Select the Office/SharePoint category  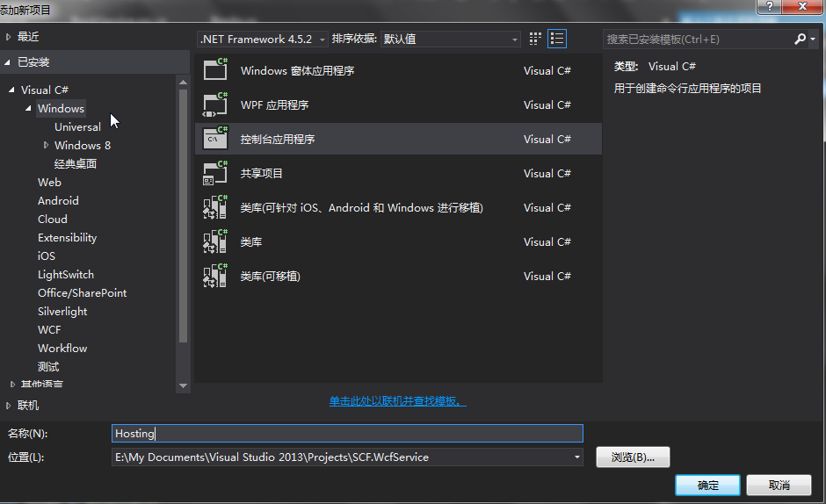pos(83,292)
